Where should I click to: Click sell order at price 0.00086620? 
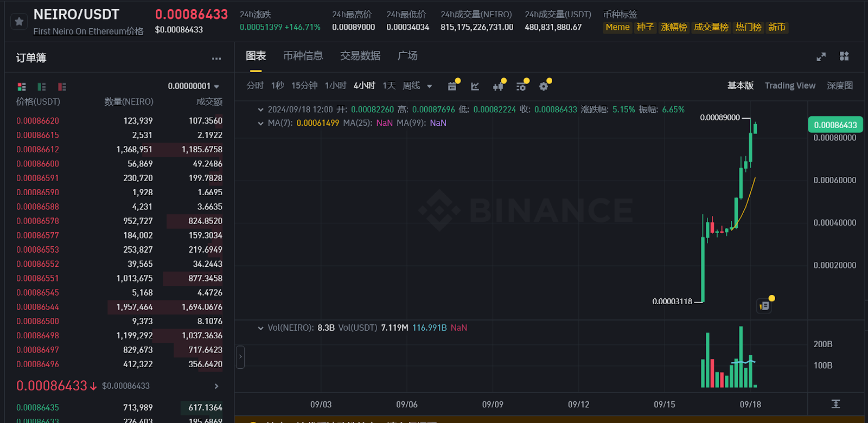pos(119,121)
